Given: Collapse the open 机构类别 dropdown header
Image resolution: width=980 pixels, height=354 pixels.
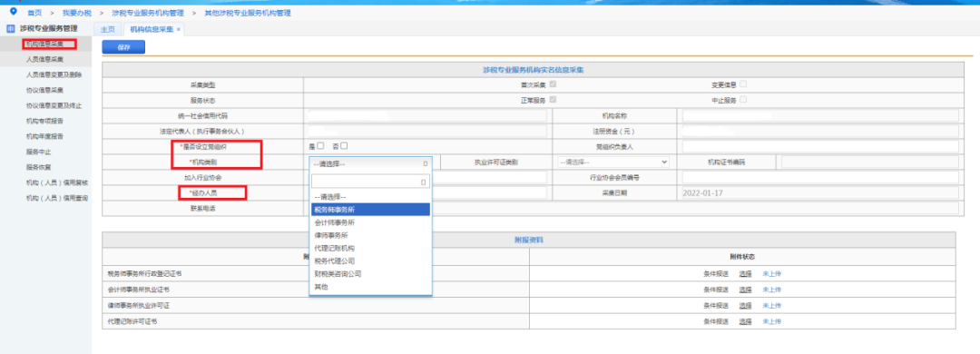Looking at the screenshot, I should (370, 163).
